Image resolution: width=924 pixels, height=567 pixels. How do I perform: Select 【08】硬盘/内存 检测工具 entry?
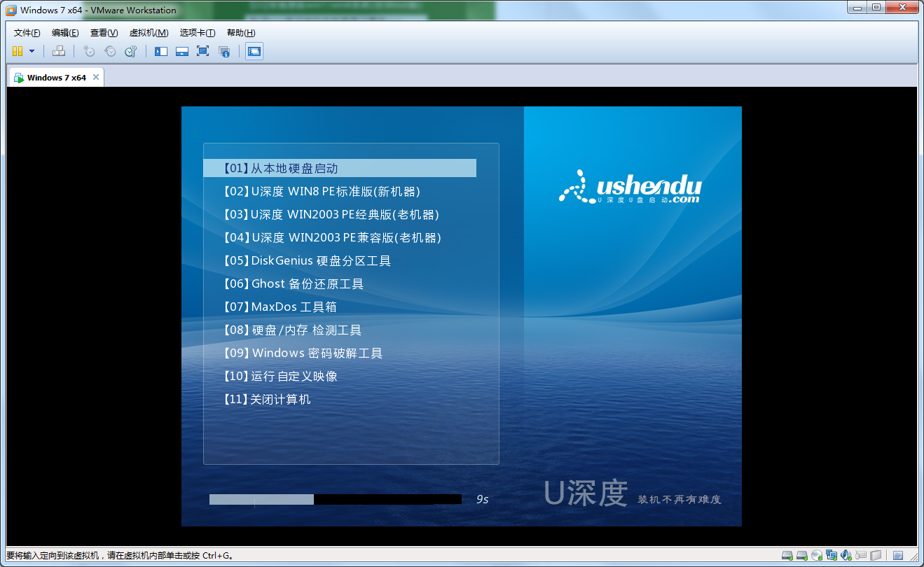[291, 330]
